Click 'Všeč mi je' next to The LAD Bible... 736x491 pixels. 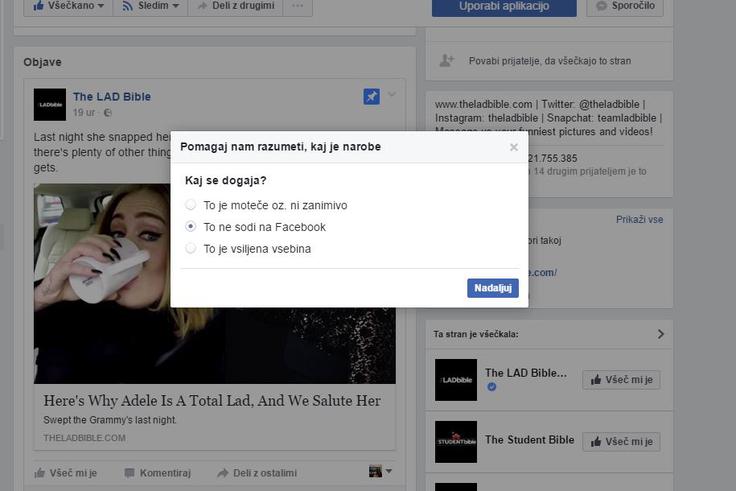coord(621,380)
